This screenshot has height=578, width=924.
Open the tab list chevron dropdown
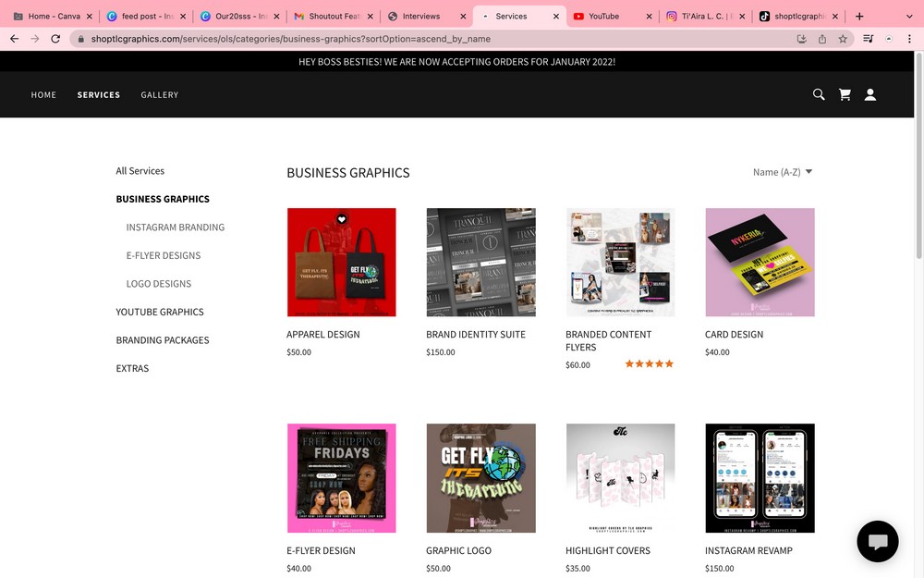909,16
